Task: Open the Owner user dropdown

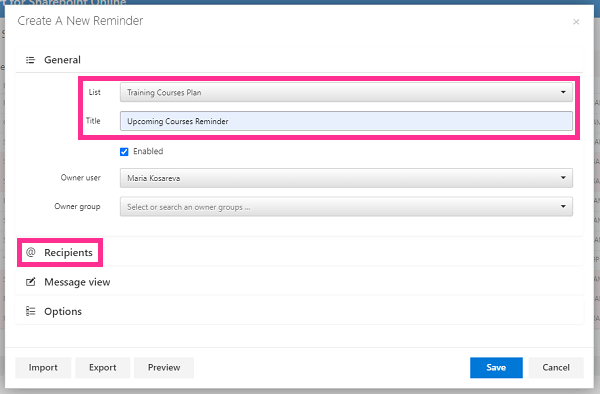Action: point(346,178)
